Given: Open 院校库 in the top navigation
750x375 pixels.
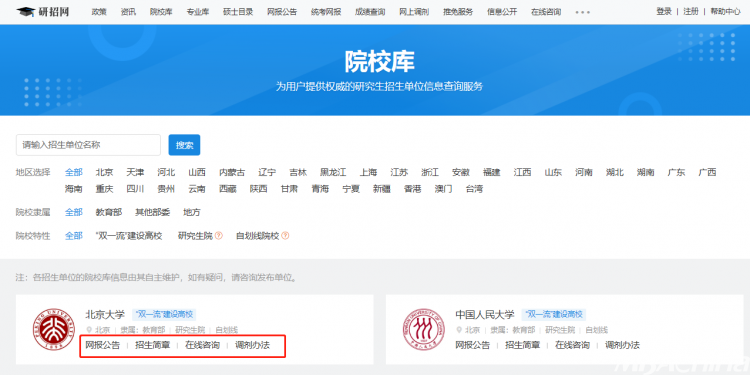Looking at the screenshot, I should click(161, 12).
